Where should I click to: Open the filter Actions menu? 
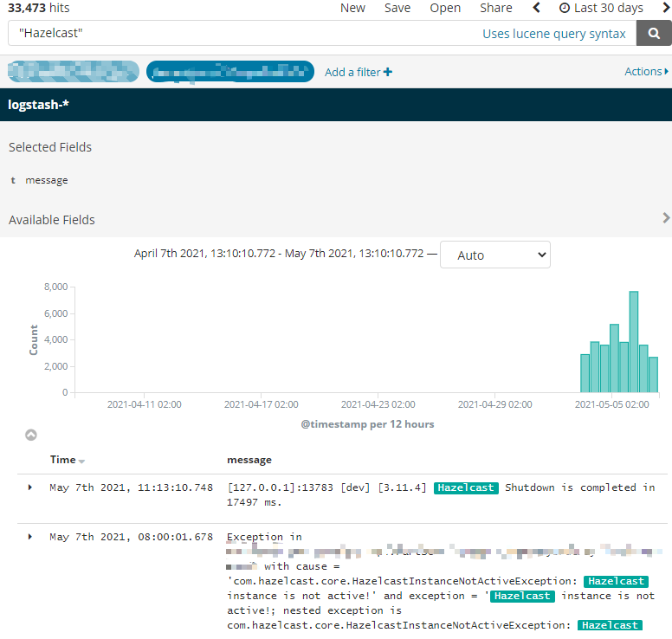point(646,72)
